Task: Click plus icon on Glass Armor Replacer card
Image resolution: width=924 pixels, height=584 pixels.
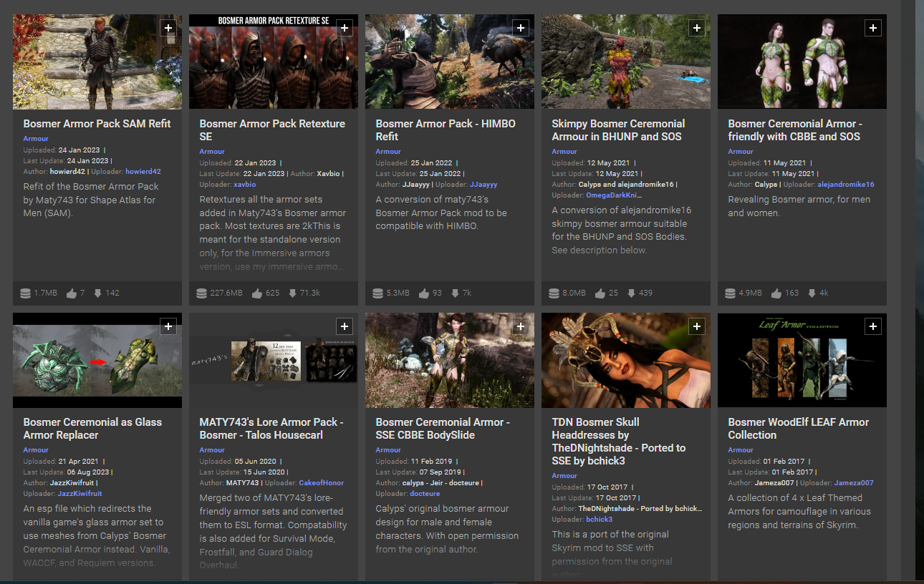Action: point(168,326)
